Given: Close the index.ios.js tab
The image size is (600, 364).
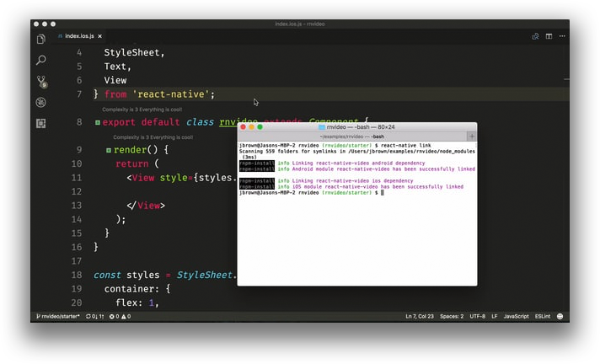Looking at the screenshot, I should coord(100,36).
